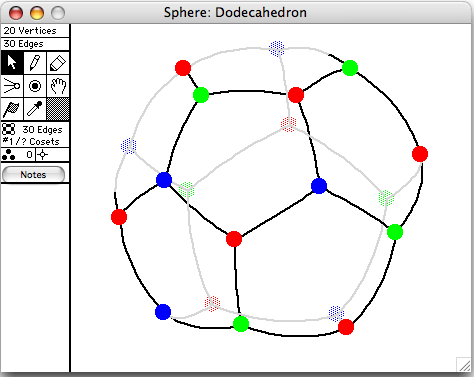
Task: Select the checkered flag tool
Action: [x=12, y=109]
